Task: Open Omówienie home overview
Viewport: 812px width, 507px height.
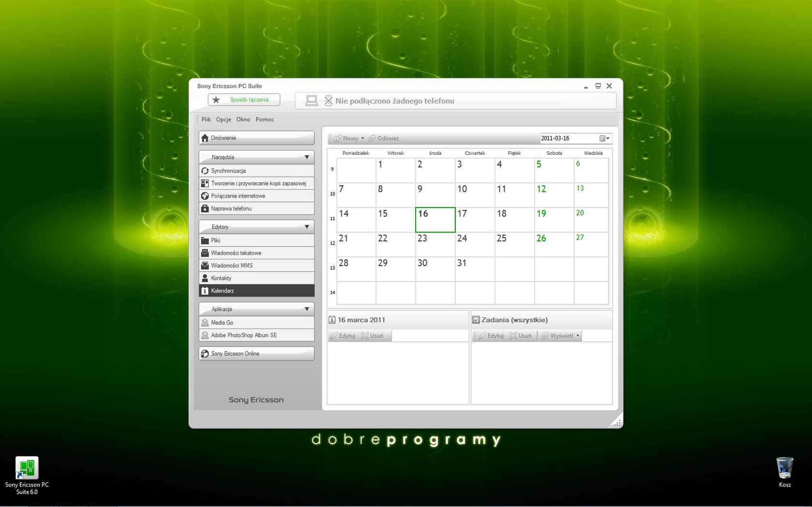Action: [x=256, y=138]
